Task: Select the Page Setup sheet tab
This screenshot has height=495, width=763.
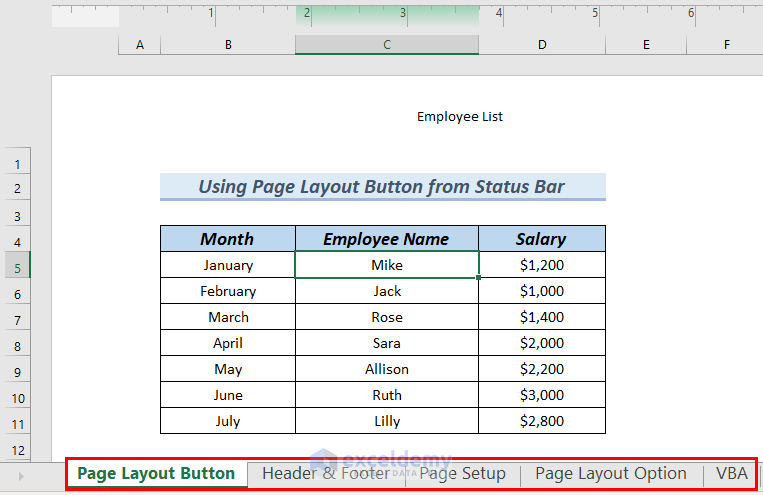Action: (462, 474)
